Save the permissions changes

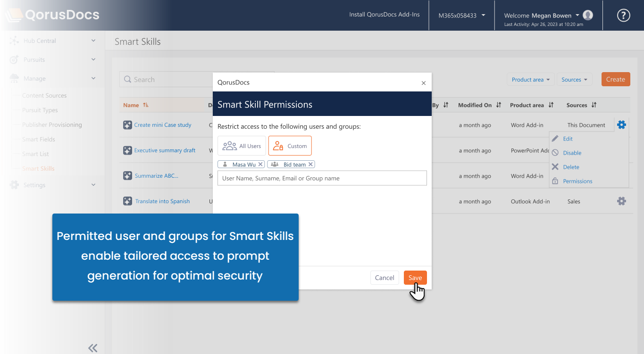point(415,278)
